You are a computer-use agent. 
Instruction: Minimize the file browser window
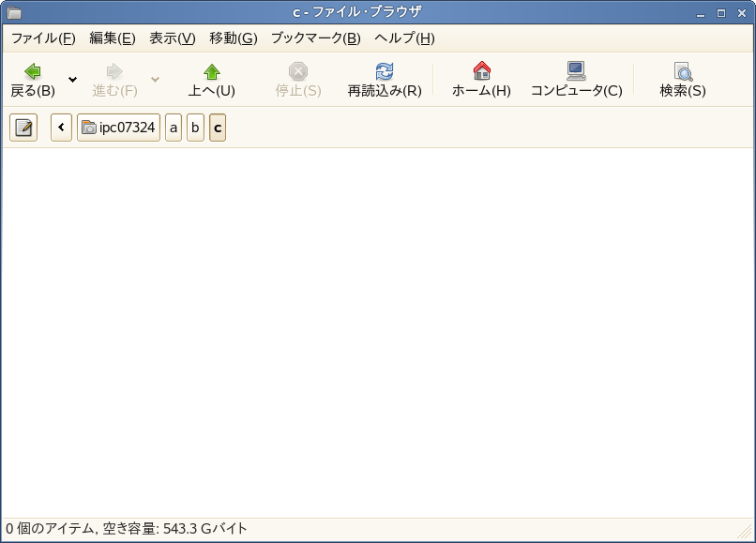(701, 13)
